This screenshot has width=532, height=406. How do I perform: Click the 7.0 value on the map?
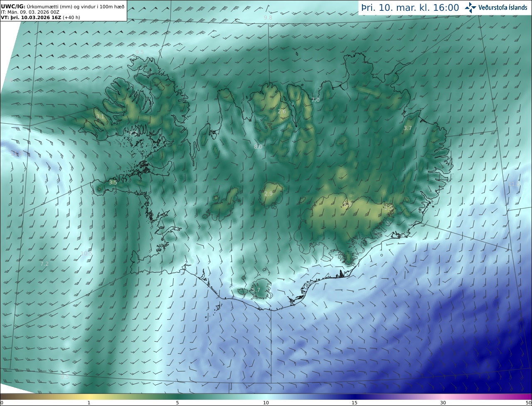(x=315, y=100)
